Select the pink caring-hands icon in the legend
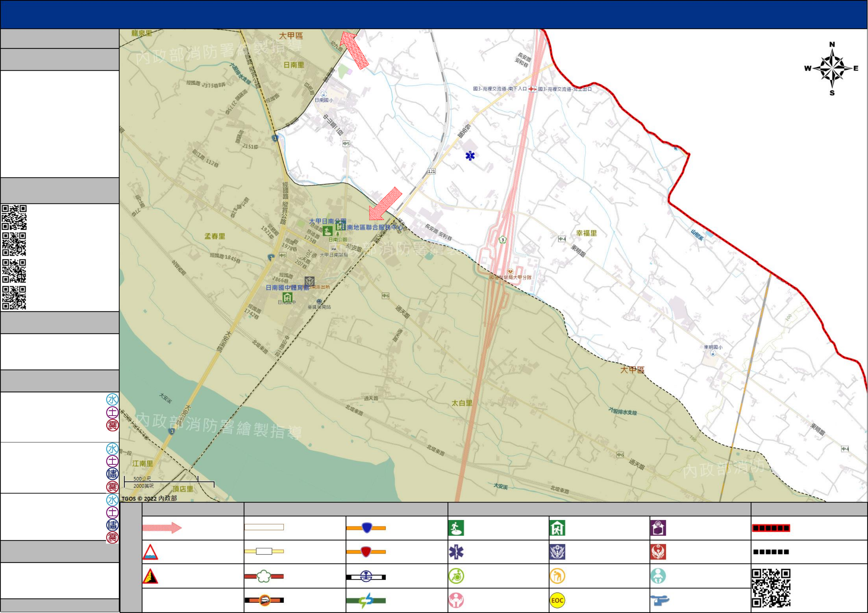 coord(456,601)
